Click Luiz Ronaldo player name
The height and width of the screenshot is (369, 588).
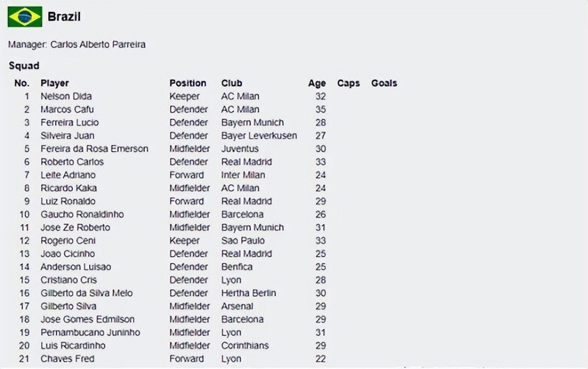[68, 202]
